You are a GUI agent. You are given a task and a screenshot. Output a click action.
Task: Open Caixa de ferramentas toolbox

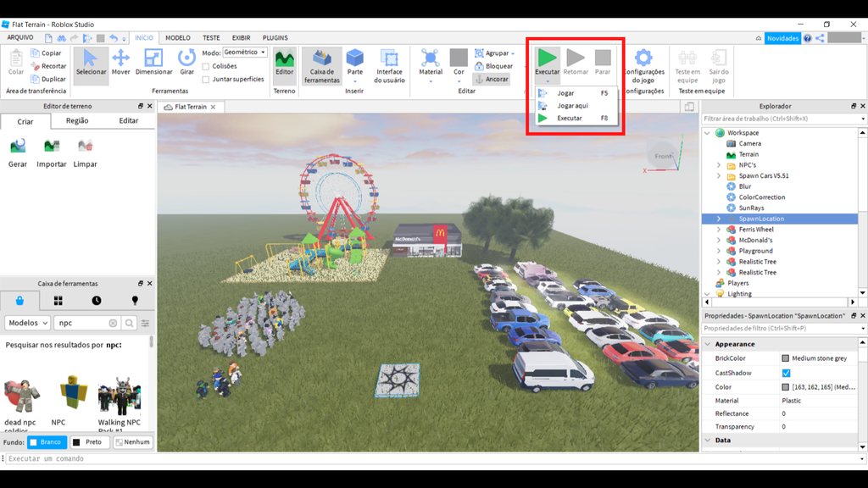click(321, 66)
